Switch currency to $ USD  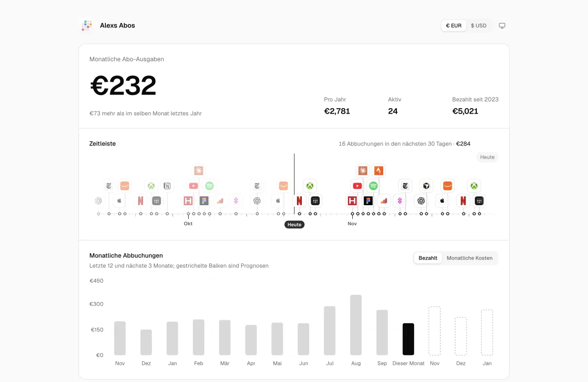(x=479, y=25)
